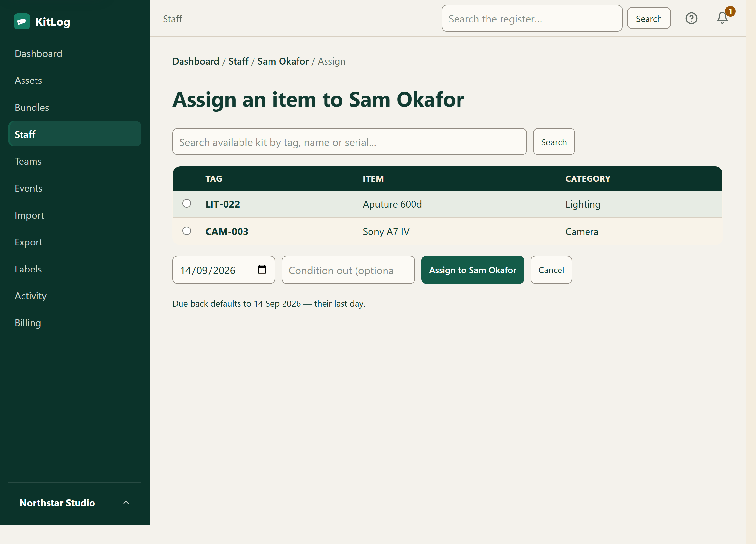Go to Labels in the sidebar
The height and width of the screenshot is (544, 756).
click(x=75, y=269)
